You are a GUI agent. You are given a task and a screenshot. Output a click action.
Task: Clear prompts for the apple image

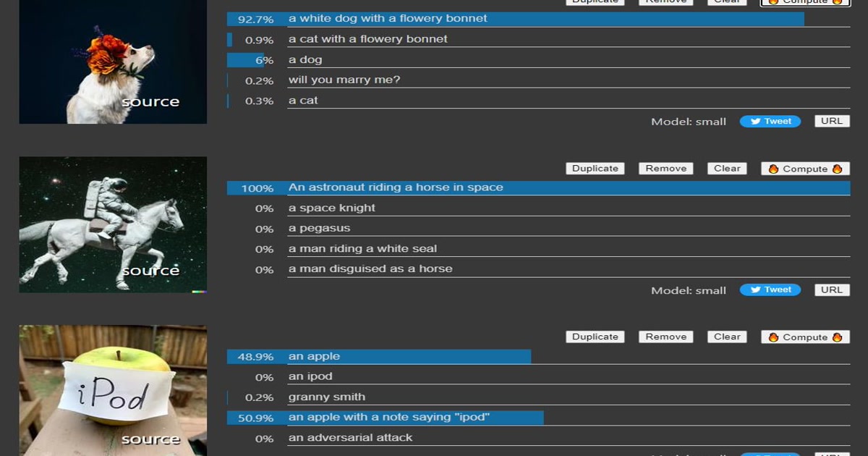[727, 337]
